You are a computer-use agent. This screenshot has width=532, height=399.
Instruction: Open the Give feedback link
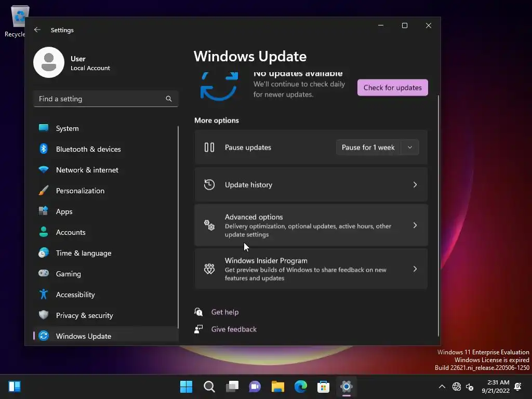[234, 329]
